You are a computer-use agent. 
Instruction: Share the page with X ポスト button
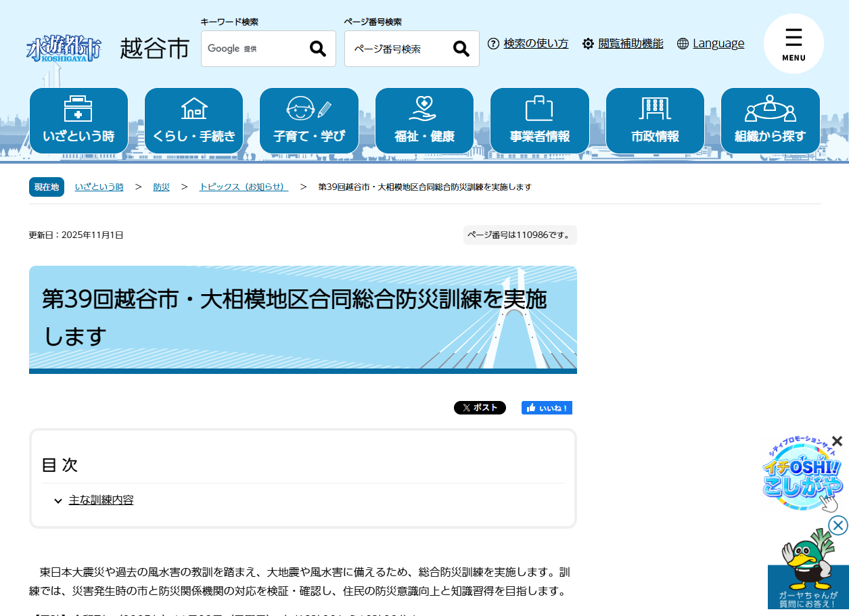(x=480, y=408)
